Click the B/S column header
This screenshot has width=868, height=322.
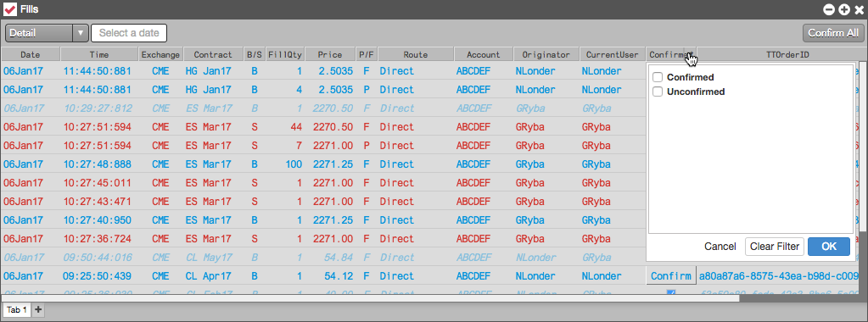click(x=254, y=55)
